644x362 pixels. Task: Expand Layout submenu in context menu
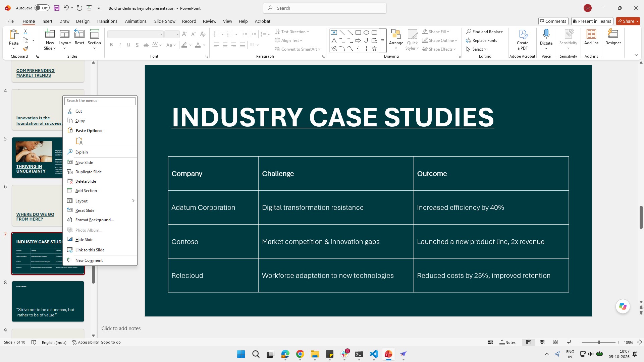[133, 201]
